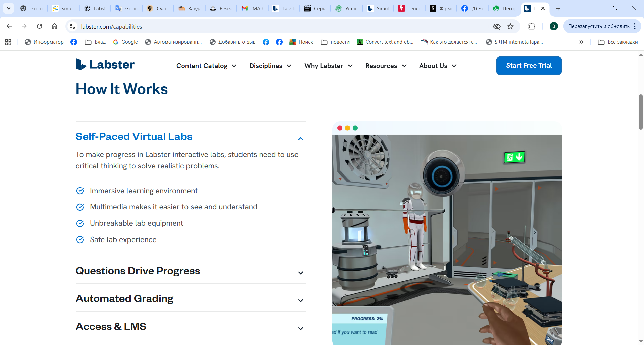Click the page vertical scrollbar thumb
The height and width of the screenshot is (345, 644).
640,112
